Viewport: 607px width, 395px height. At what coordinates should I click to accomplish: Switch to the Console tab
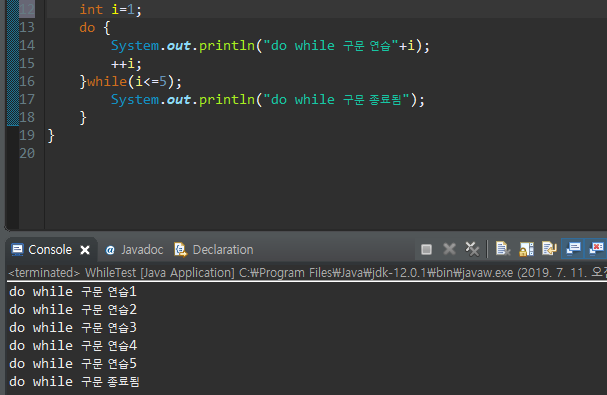50,250
